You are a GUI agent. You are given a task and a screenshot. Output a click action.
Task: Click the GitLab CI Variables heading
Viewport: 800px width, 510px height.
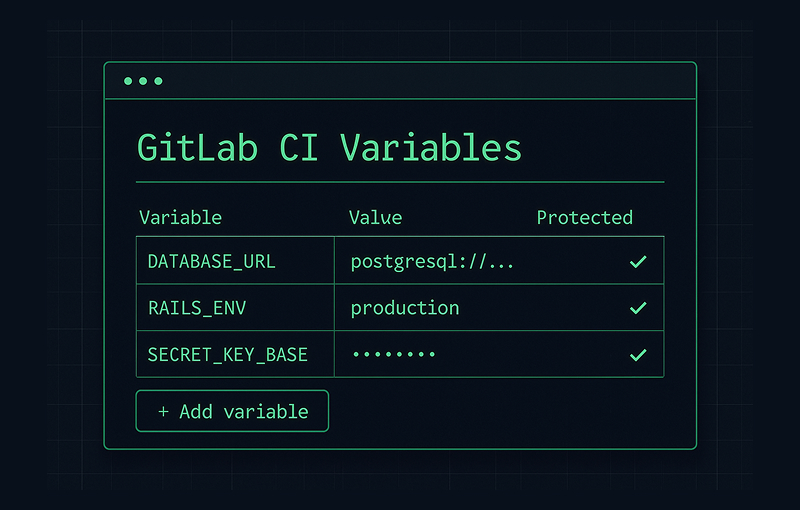(x=329, y=148)
